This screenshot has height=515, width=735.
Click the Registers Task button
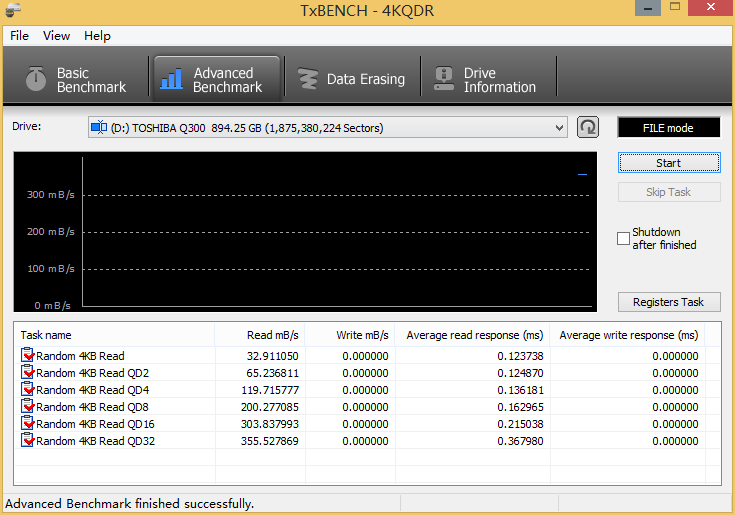[669, 302]
